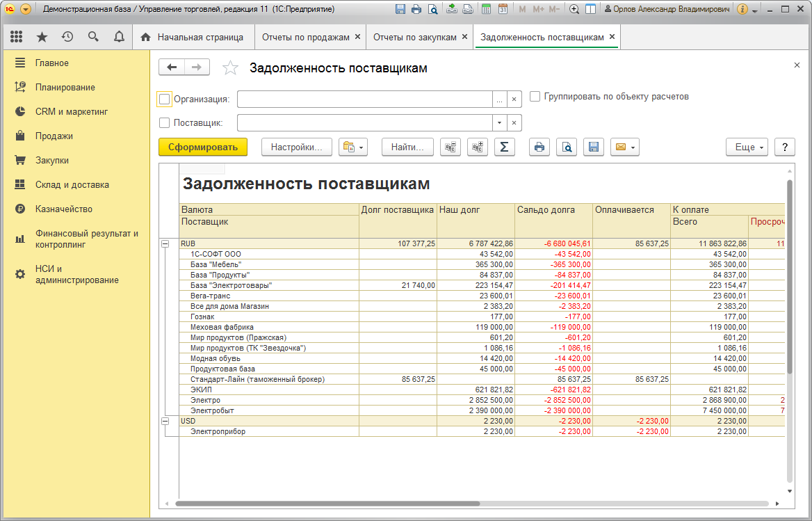Enable the Организация filter checkbox
This screenshot has width=812, height=521.
[x=164, y=99]
